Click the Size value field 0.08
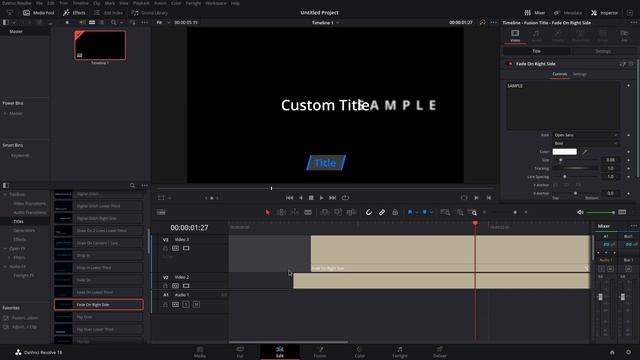 (610, 160)
